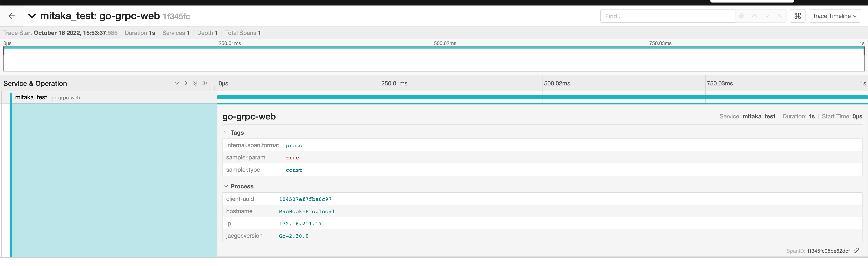Collapse one level with the single down chevron
868x266 pixels.
point(176,83)
